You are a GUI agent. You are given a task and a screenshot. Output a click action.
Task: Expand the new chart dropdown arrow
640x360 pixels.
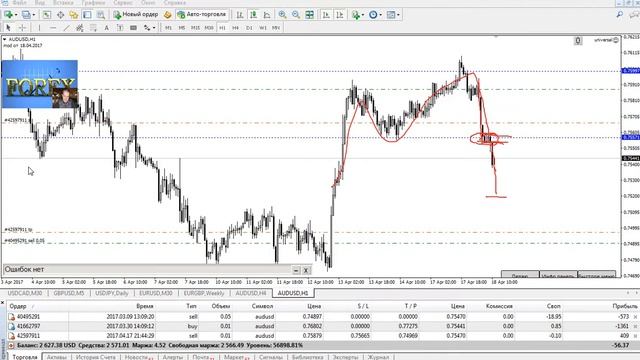point(16,15)
